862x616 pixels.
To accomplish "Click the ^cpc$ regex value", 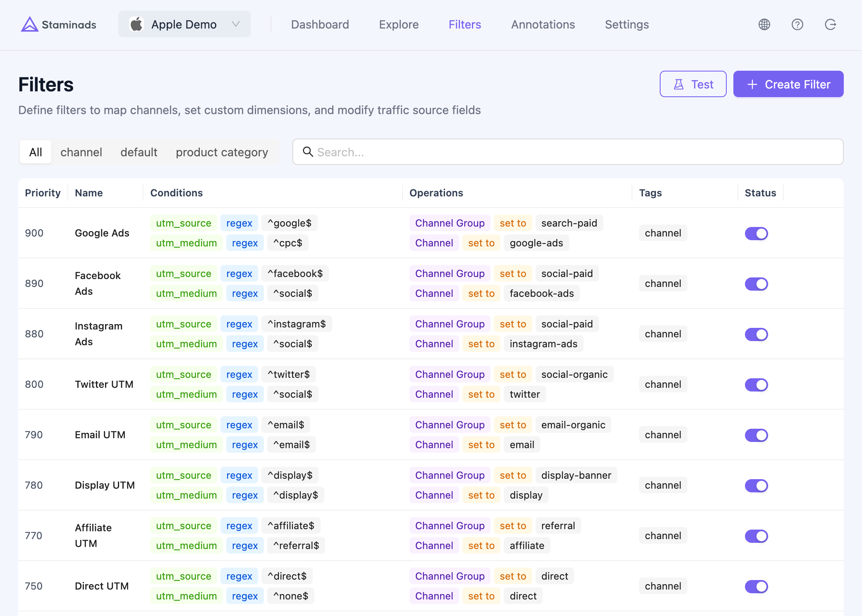I will tap(288, 243).
